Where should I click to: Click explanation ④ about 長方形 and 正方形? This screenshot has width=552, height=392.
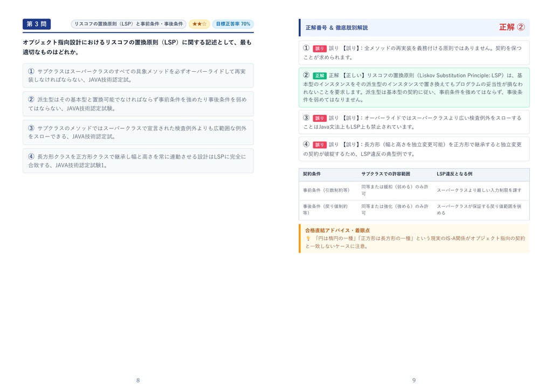[414, 149]
